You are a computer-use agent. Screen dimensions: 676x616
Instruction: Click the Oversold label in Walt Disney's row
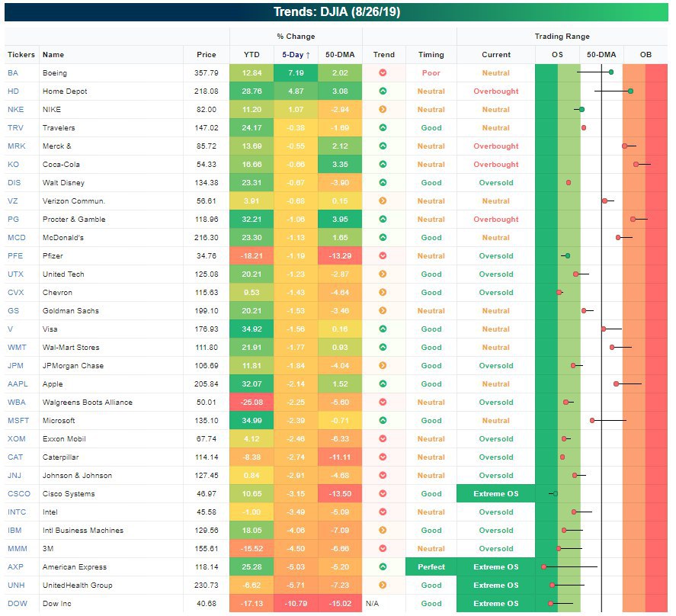point(496,182)
